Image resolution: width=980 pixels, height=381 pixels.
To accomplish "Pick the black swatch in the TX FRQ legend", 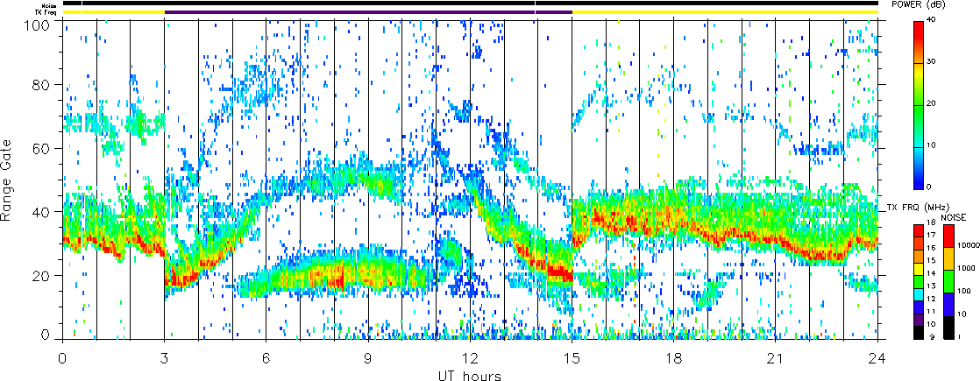I will 918,333.
